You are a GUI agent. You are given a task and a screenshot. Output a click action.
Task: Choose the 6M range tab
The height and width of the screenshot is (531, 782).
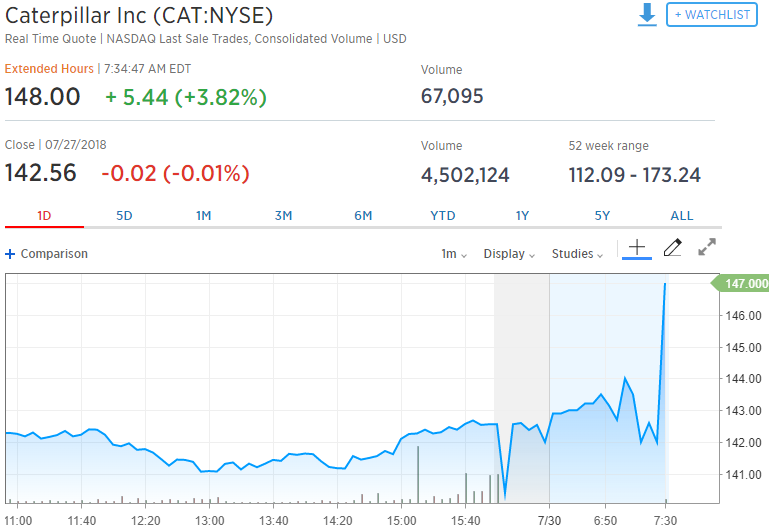point(363,215)
